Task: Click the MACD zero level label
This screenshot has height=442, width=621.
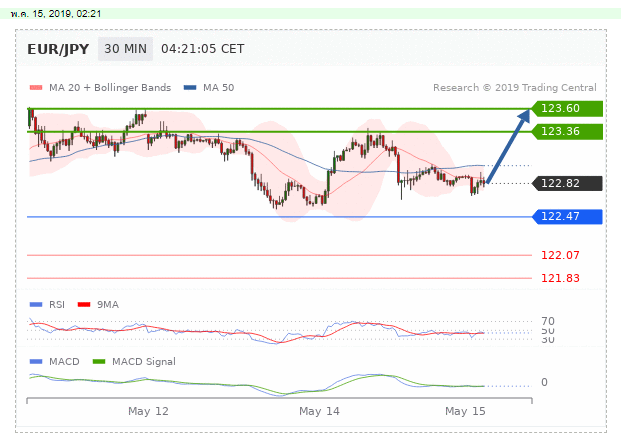Action: 545,382
